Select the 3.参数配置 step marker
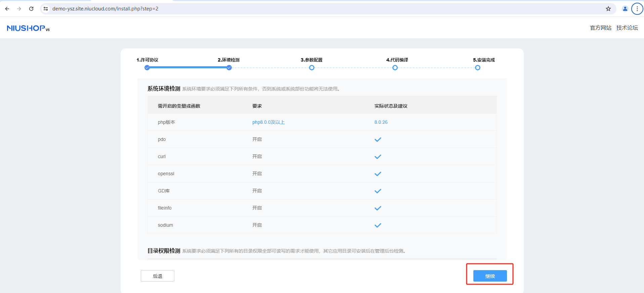Viewport: 644px width, 293px height. [312, 68]
